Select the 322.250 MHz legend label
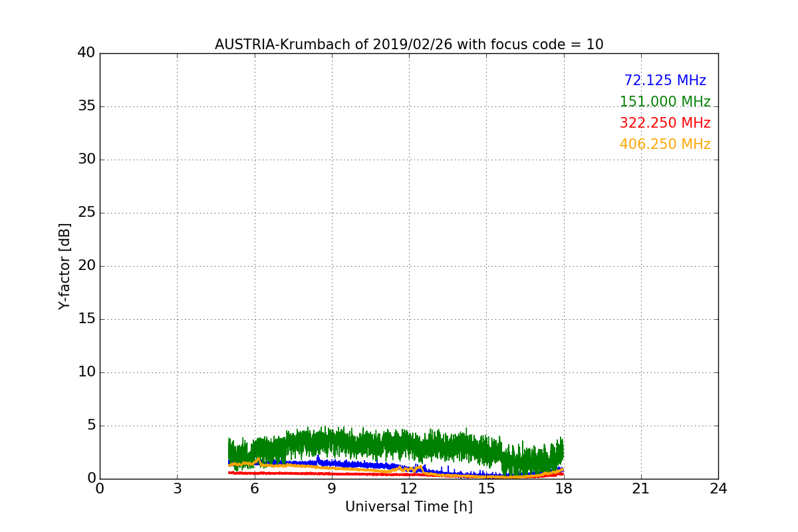Viewport: 798px width, 532px height. point(665,123)
